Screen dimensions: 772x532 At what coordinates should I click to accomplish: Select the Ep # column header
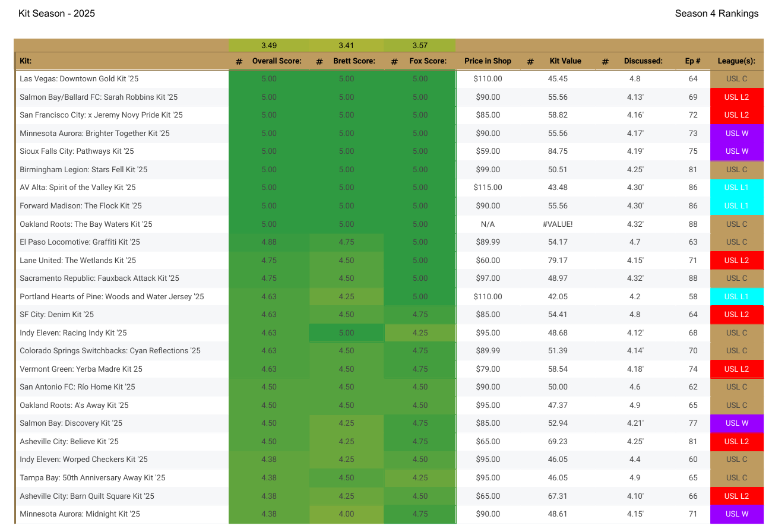pyautogui.click(x=692, y=61)
